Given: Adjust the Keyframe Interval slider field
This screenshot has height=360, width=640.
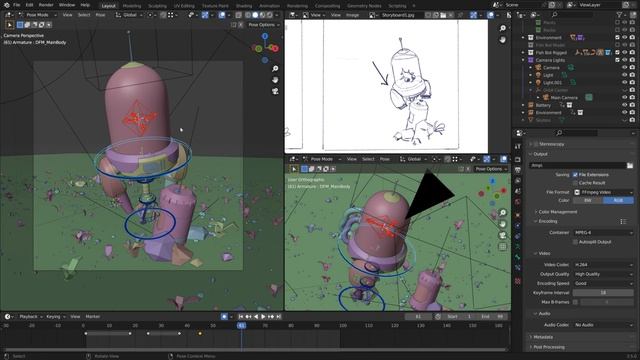Looking at the screenshot, I should tap(604, 293).
